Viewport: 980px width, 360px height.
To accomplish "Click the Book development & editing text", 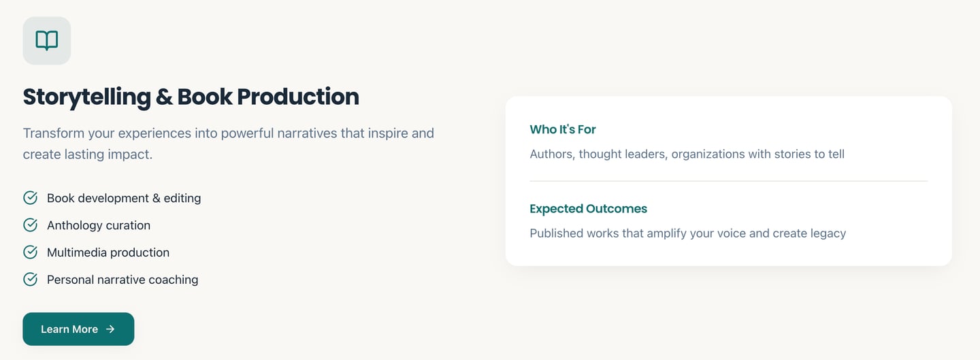I will [124, 198].
